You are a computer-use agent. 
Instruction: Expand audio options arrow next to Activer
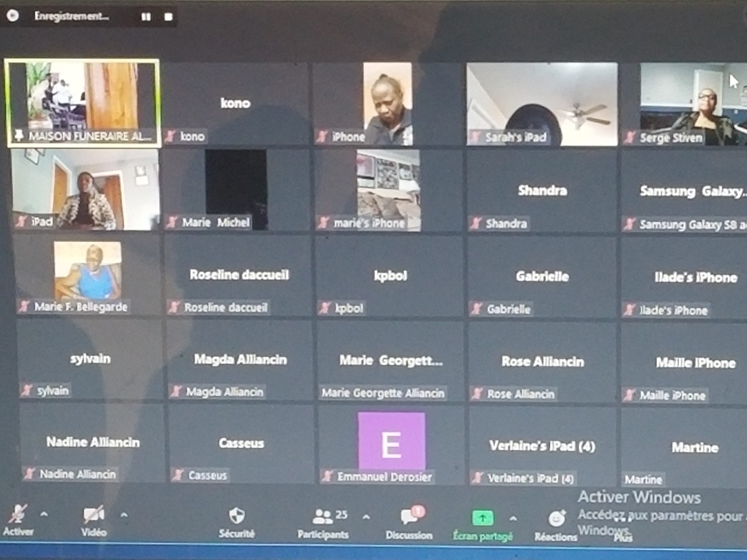(x=44, y=514)
